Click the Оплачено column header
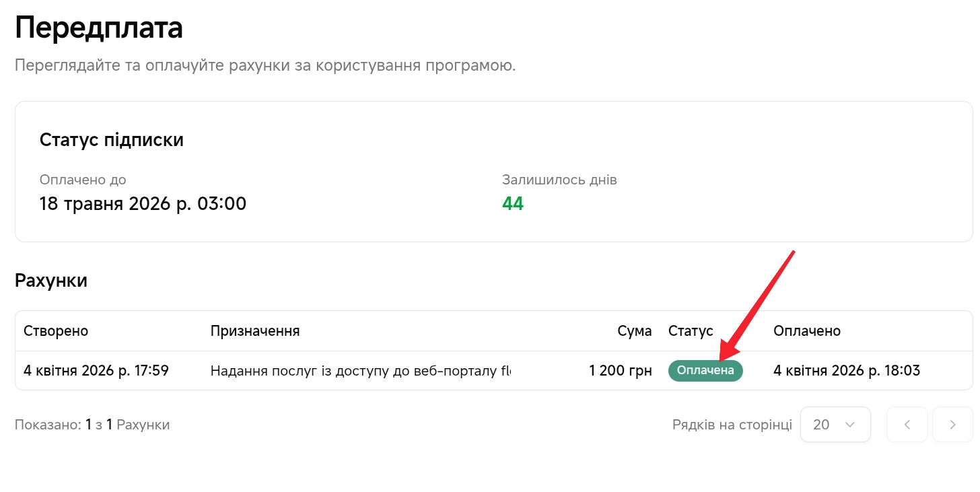Screen dimensions: 980x492 pyautogui.click(x=806, y=331)
